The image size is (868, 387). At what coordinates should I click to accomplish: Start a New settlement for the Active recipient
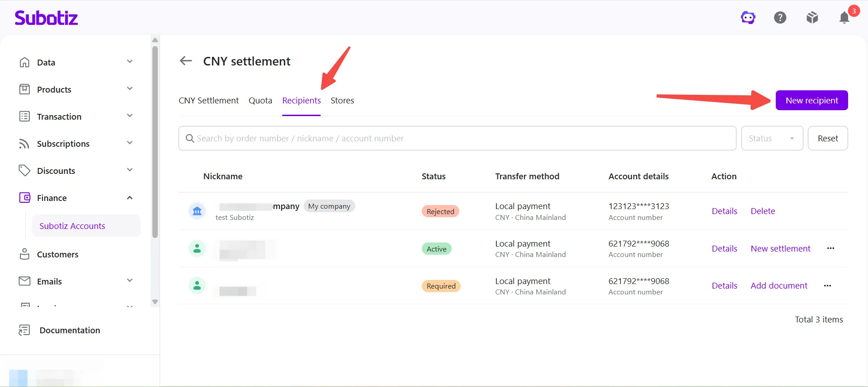pos(780,248)
